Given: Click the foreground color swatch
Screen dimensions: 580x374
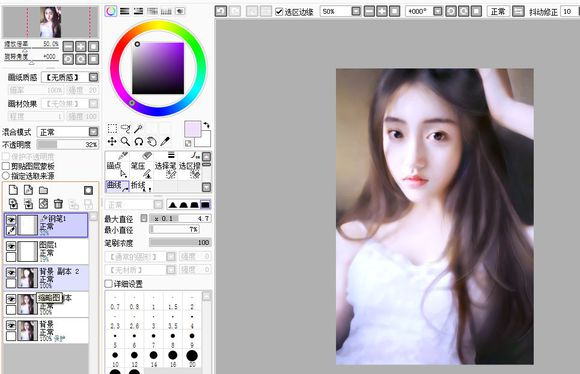Looking at the screenshot, I should tap(192, 129).
